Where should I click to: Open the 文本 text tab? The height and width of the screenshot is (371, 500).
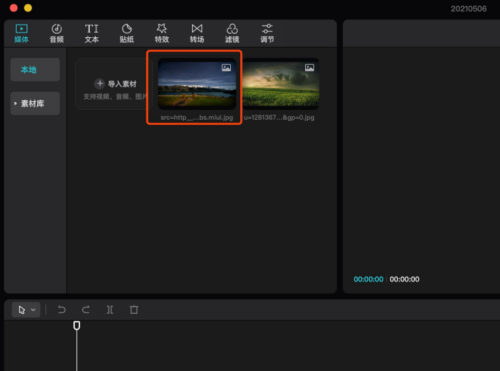pyautogui.click(x=92, y=33)
